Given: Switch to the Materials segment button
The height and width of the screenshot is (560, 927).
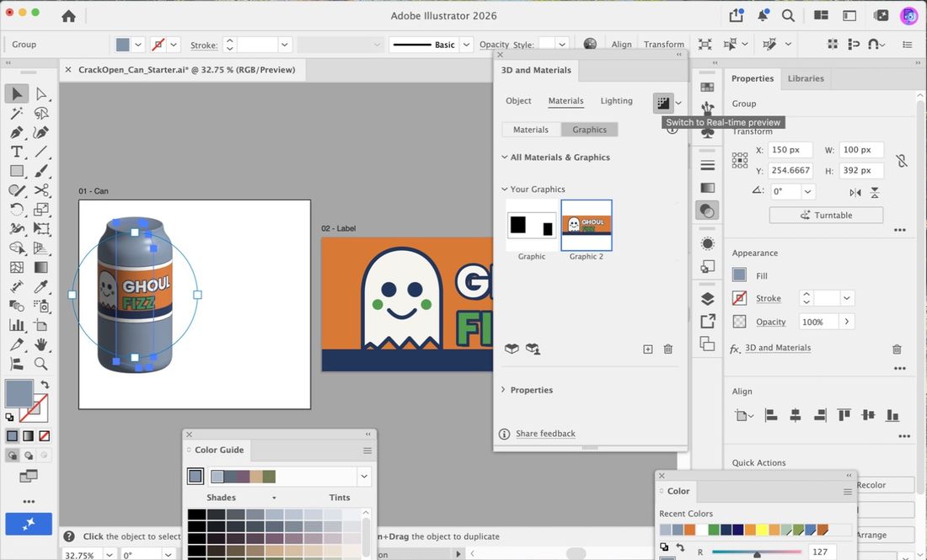Looking at the screenshot, I should point(531,130).
